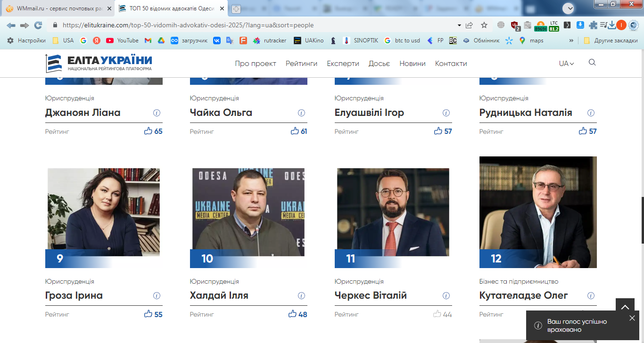Bookmark this page with the star icon
Screen dimensions: 644x343
[x=484, y=25]
